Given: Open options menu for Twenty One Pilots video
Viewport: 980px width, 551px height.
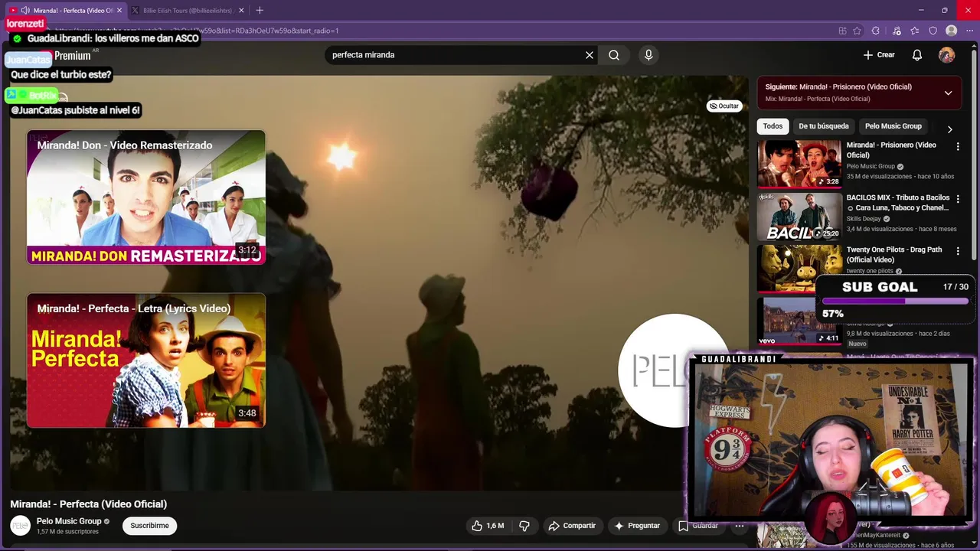Looking at the screenshot, I should pos(958,251).
